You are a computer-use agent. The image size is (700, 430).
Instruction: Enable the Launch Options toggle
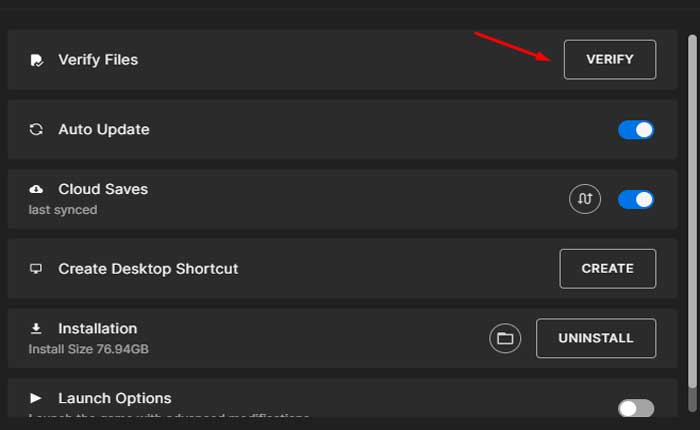point(636,408)
